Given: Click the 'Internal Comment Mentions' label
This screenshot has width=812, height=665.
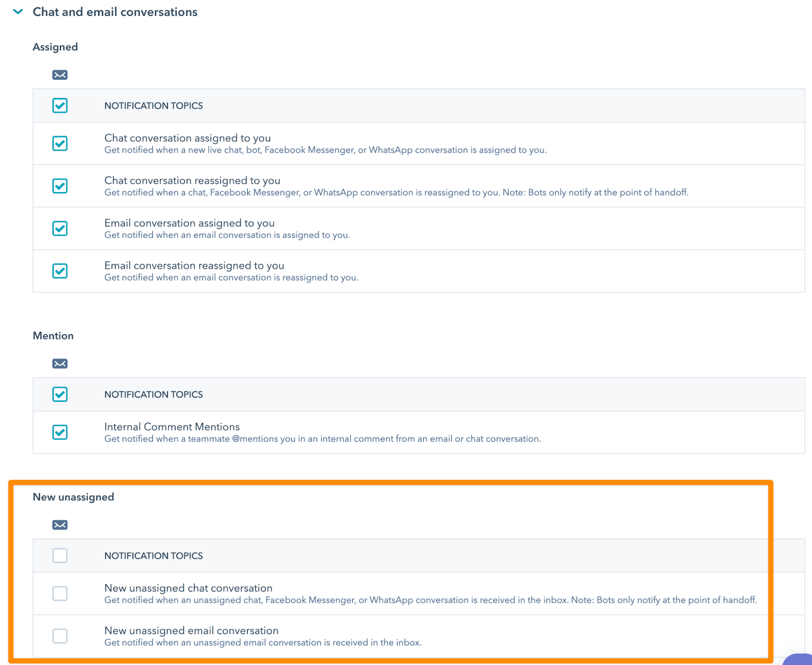Looking at the screenshot, I should [172, 426].
